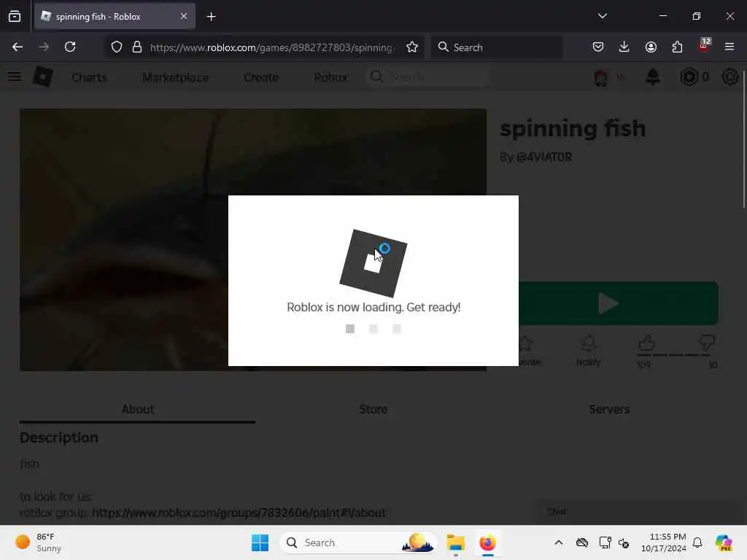Open a new browser tab
Image resolution: width=747 pixels, height=560 pixels.
pos(211,17)
